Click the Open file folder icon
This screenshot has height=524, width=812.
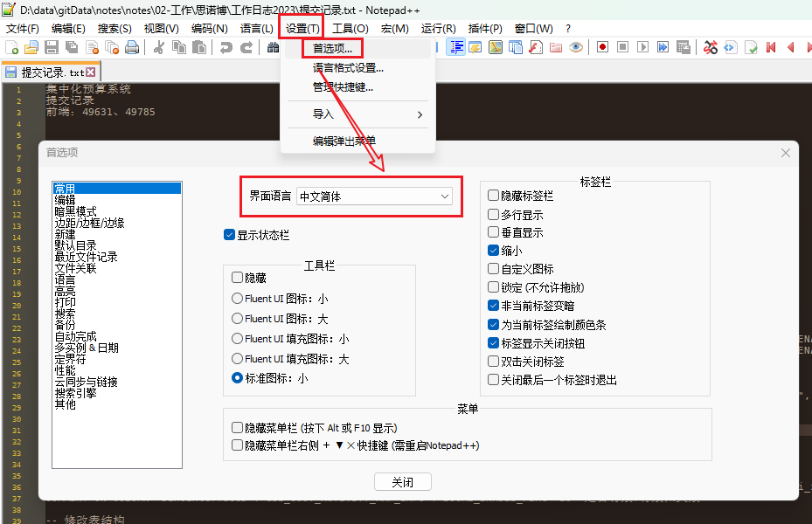[x=31, y=47]
